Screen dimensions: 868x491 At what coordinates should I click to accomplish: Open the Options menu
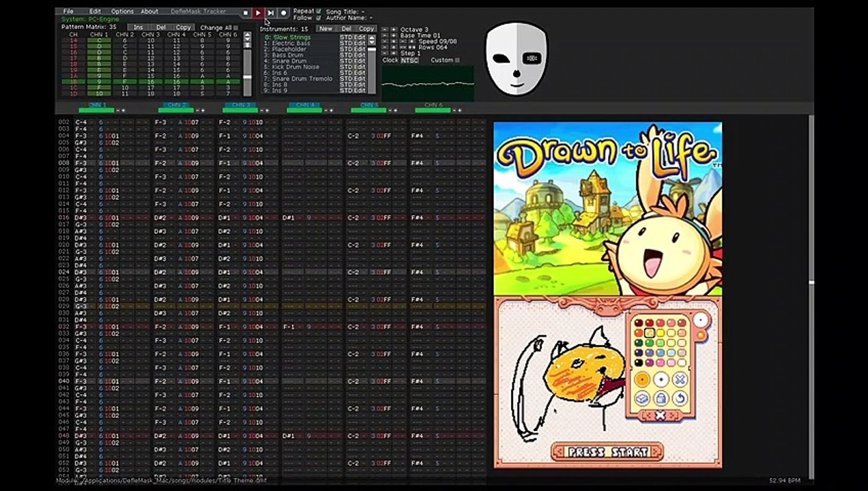(122, 12)
